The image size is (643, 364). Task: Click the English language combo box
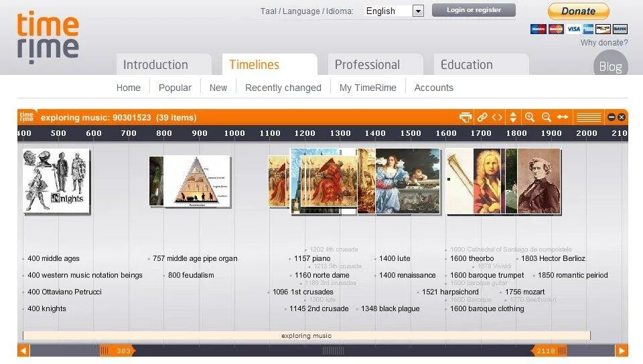point(394,11)
